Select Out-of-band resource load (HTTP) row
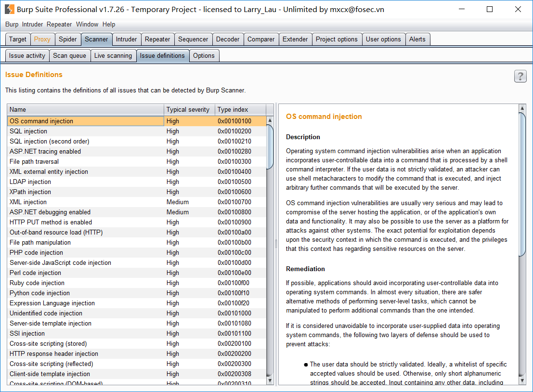Image resolution: width=533 pixels, height=392 pixels. coord(137,232)
